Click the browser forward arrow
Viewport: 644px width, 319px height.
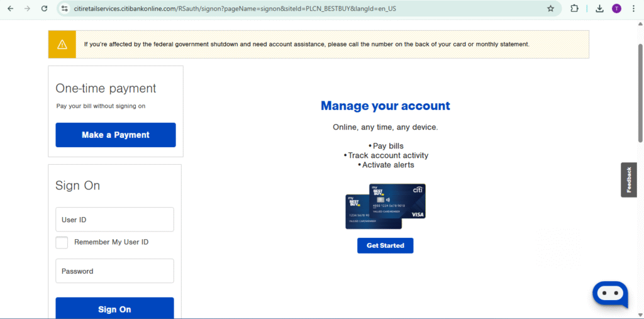(x=27, y=9)
